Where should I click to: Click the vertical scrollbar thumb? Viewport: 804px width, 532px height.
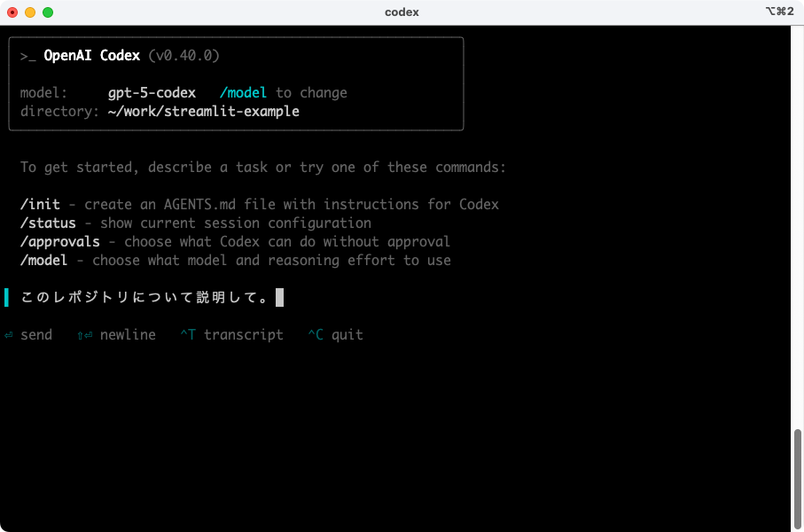797,479
